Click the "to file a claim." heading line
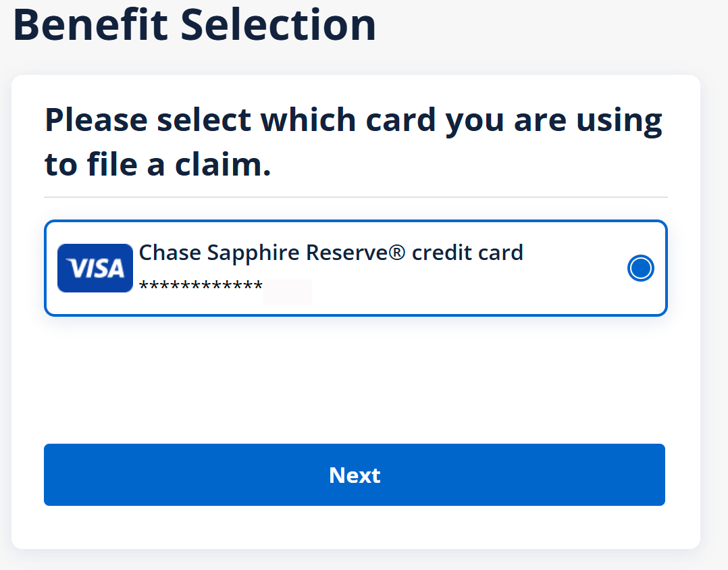This screenshot has height=570, width=728. [x=158, y=165]
